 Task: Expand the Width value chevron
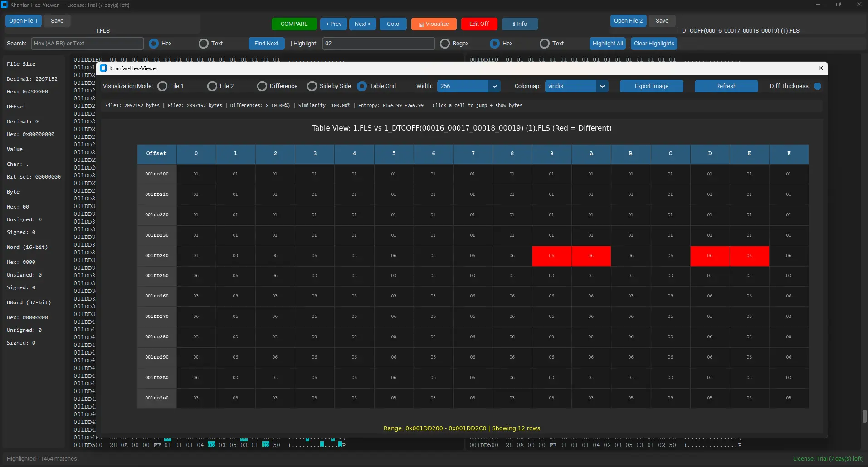coord(494,86)
